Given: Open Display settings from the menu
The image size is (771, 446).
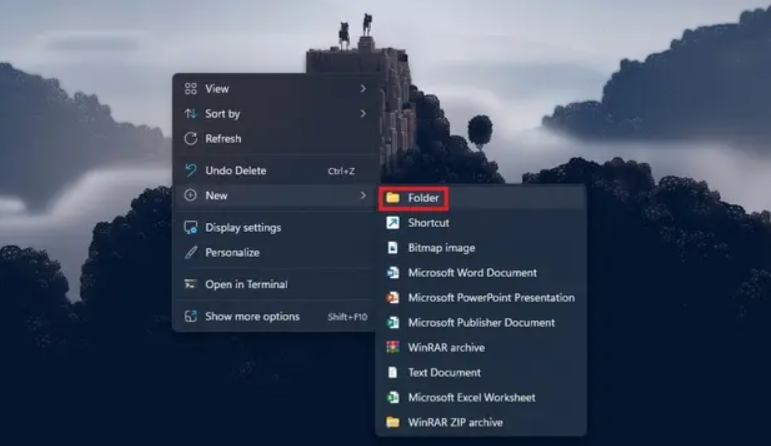Looking at the screenshot, I should (275, 227).
